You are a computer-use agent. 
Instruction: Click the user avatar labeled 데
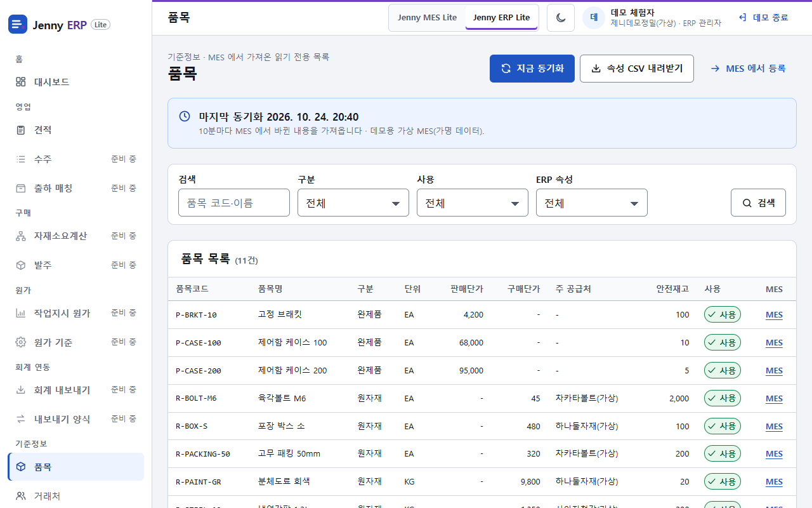point(594,18)
